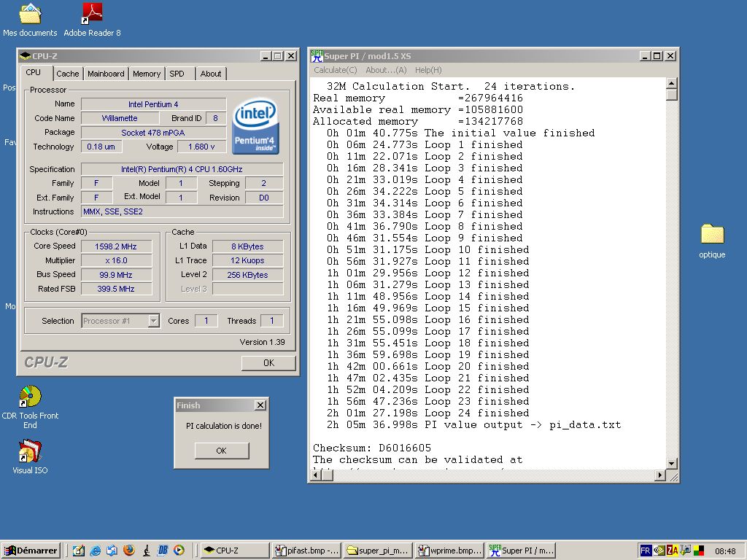Close the Finish dialog

(260, 405)
